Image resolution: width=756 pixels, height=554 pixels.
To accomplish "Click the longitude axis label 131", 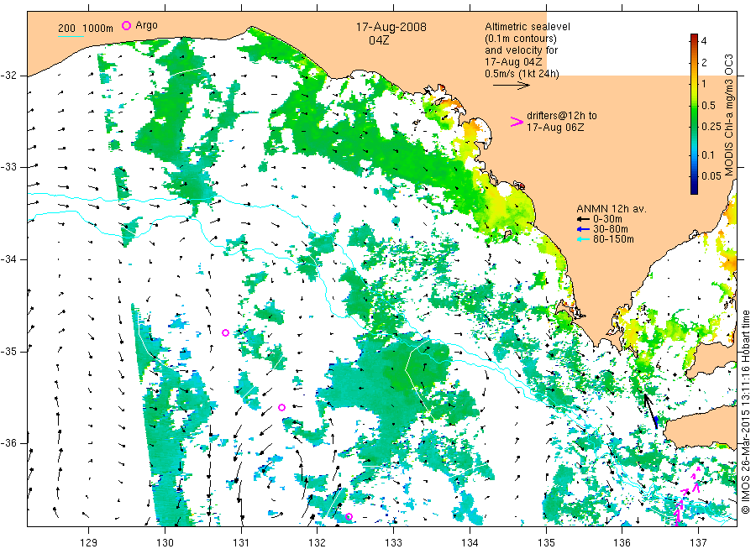I will (241, 543).
